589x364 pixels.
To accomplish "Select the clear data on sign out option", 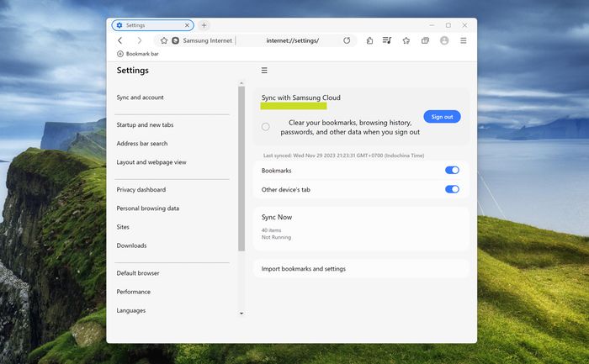I will tap(266, 127).
